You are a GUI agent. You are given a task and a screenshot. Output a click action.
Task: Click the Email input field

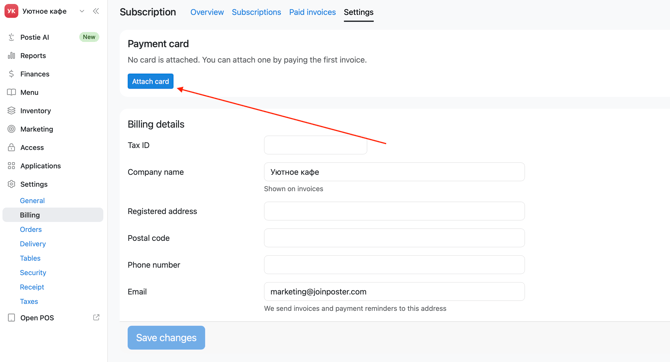point(394,291)
